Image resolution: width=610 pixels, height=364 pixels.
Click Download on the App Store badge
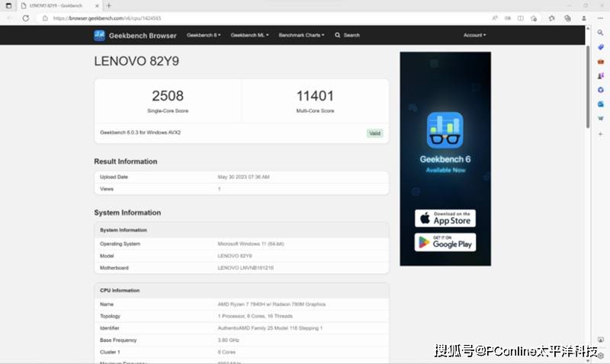pyautogui.click(x=445, y=219)
